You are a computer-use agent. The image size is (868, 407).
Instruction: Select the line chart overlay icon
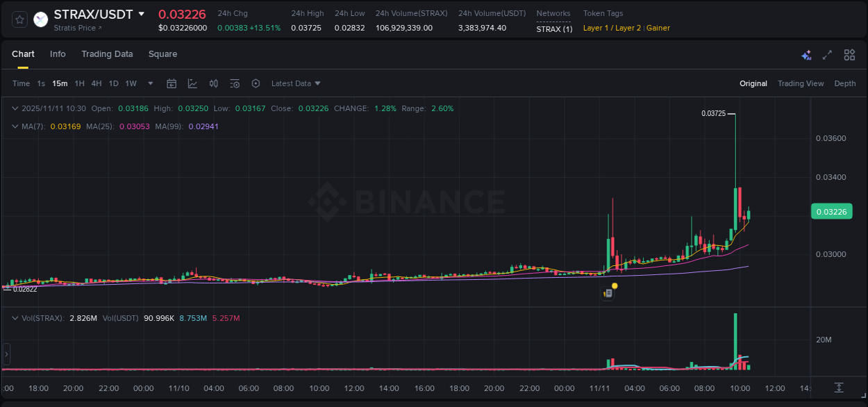(193, 83)
